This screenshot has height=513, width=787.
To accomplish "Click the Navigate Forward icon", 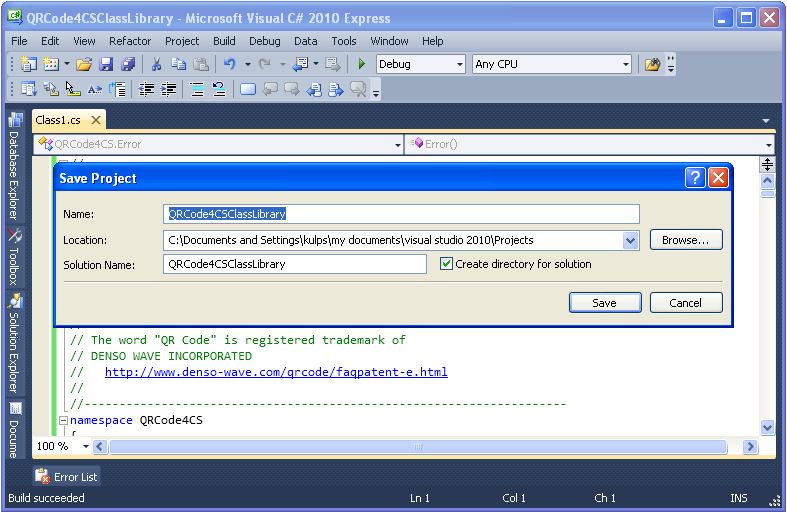I will pyautogui.click(x=332, y=64).
